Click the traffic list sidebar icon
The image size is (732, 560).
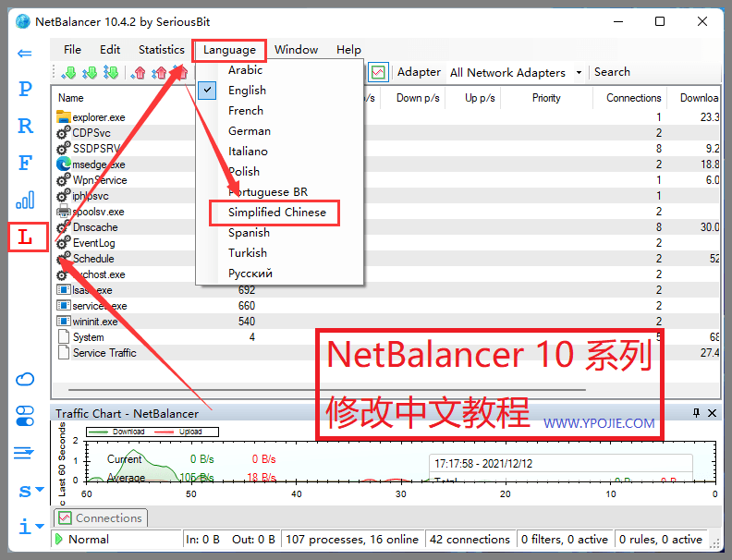point(24,453)
